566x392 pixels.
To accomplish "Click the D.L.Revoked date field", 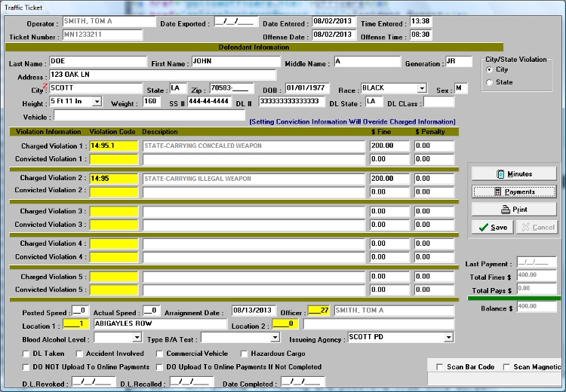I will coord(94,382).
